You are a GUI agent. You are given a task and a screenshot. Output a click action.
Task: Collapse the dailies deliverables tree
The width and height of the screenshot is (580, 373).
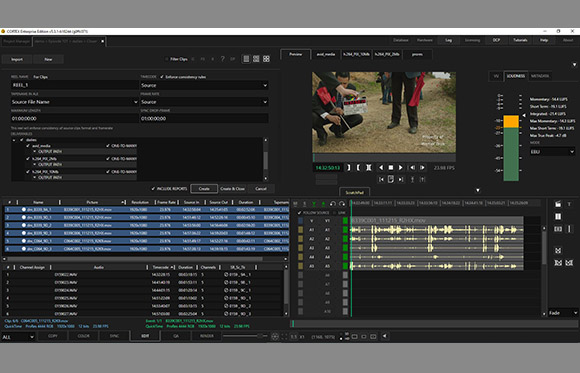[14, 140]
